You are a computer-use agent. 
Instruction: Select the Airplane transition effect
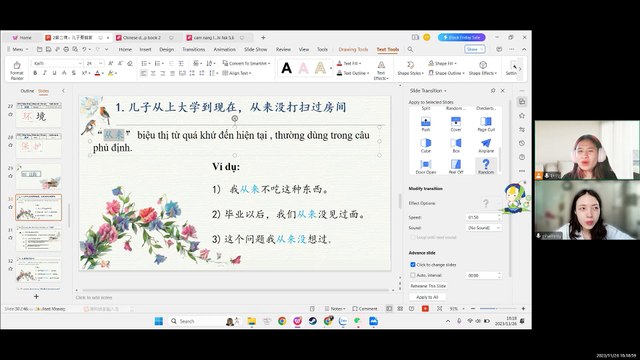pyautogui.click(x=486, y=145)
